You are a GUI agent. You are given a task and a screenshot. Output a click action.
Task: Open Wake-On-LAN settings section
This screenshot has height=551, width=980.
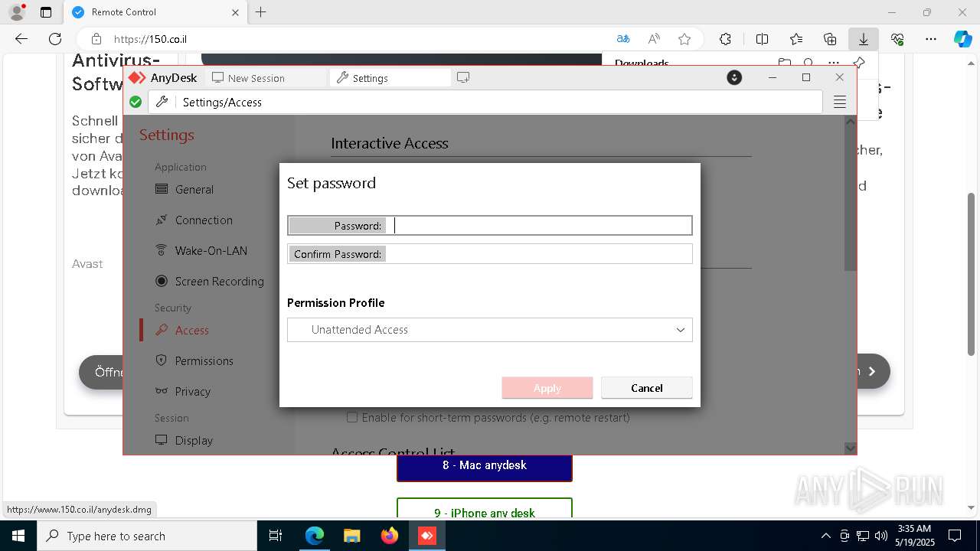(203, 251)
